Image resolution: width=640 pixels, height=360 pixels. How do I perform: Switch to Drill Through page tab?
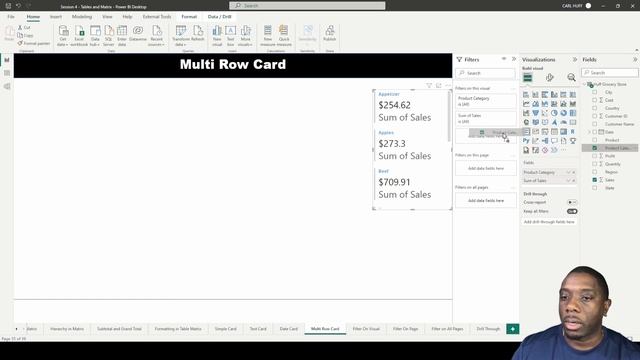[488, 329]
